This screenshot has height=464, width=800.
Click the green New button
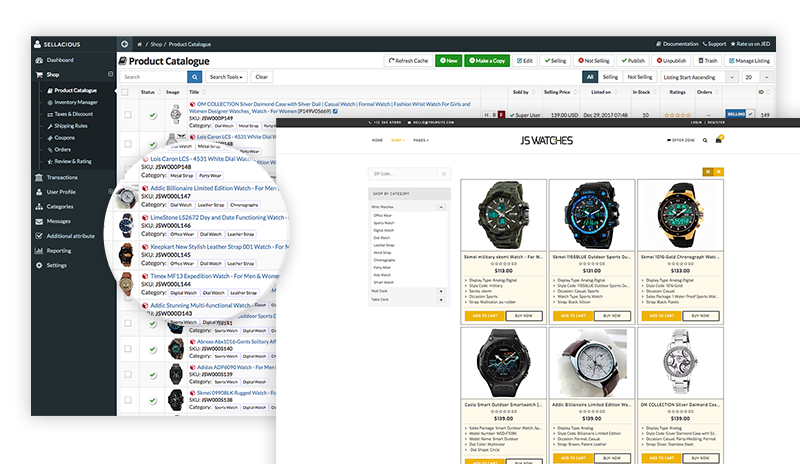pyautogui.click(x=448, y=61)
